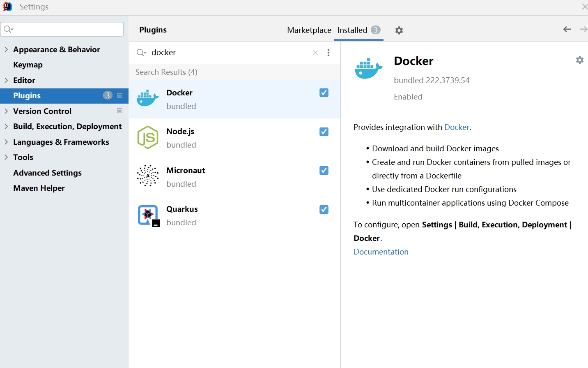Go back with the left arrow
Screen dimensions: 588x368
tap(567, 29)
